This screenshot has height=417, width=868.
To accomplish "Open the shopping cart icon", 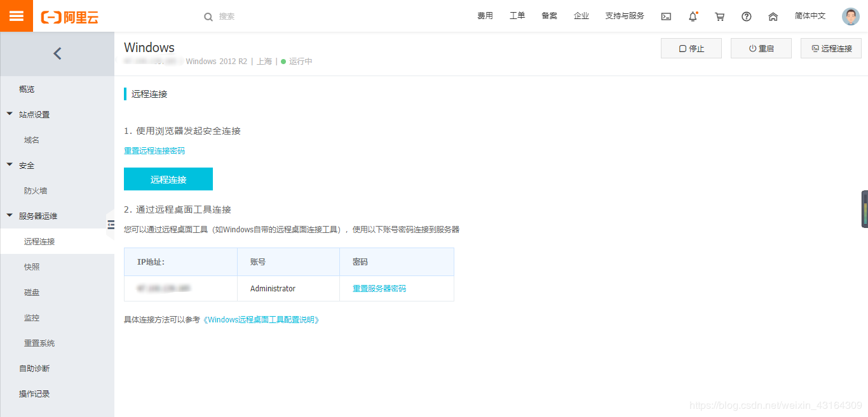I will pyautogui.click(x=719, y=16).
